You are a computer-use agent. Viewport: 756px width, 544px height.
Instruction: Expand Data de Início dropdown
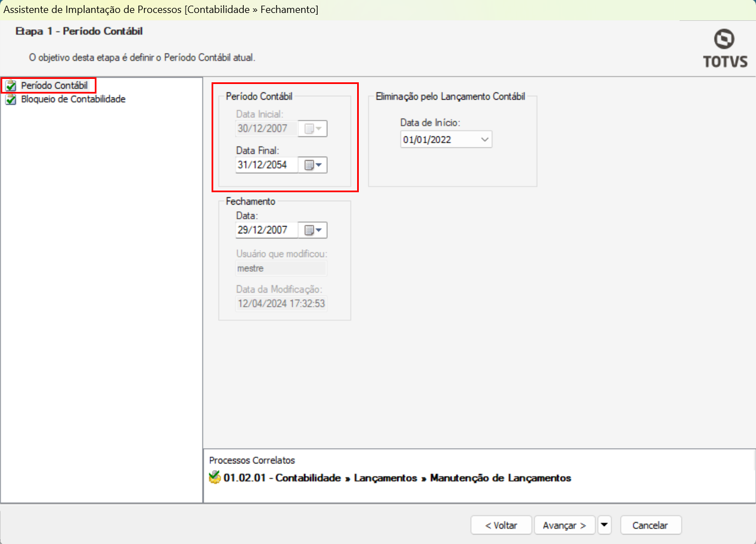point(485,139)
